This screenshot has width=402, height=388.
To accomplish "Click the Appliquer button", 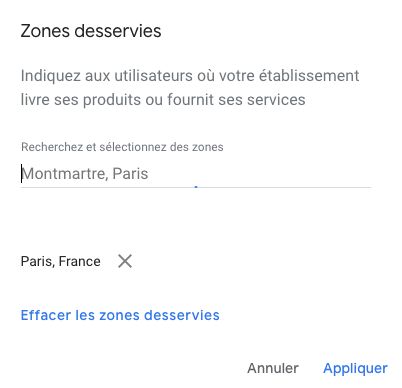I will [x=355, y=368].
